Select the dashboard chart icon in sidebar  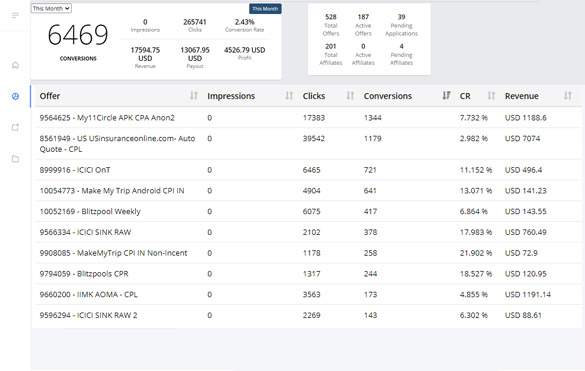pyautogui.click(x=15, y=96)
